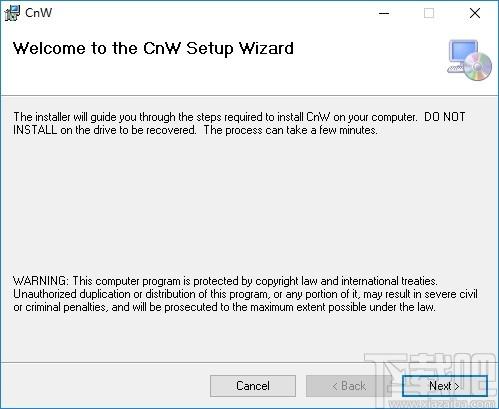Click the "WARNING:" word in copyright notice

coord(41,281)
